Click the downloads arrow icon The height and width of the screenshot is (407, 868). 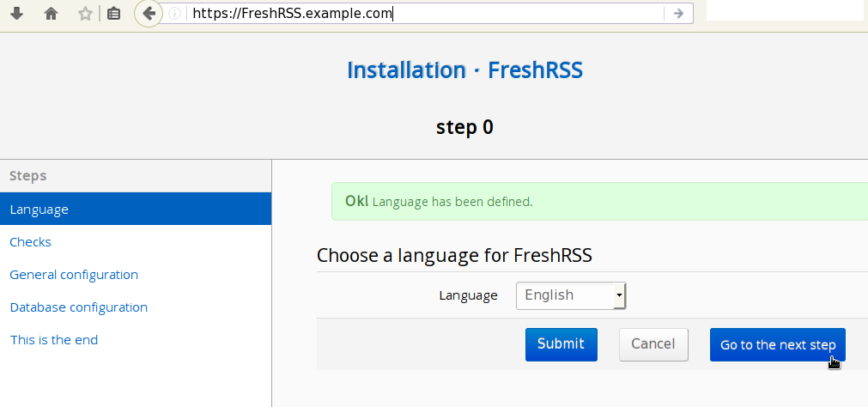click(x=16, y=14)
